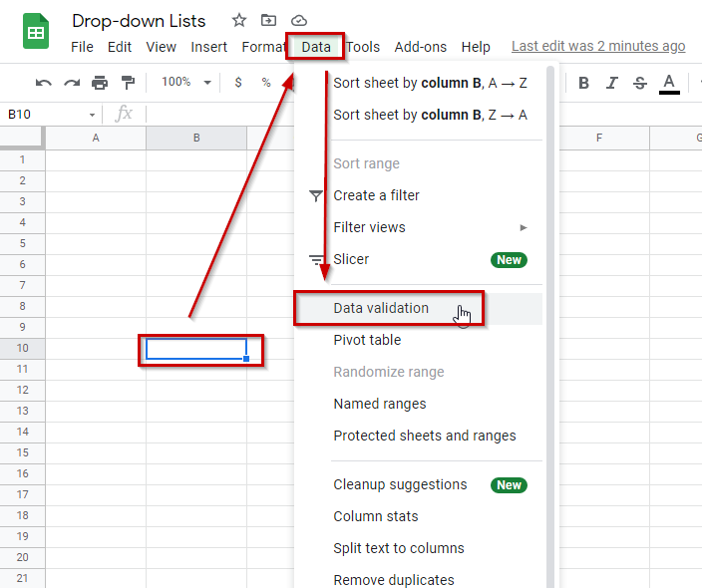The width and height of the screenshot is (702, 588).
Task: Click the select-all corner box
Action: 22,138
